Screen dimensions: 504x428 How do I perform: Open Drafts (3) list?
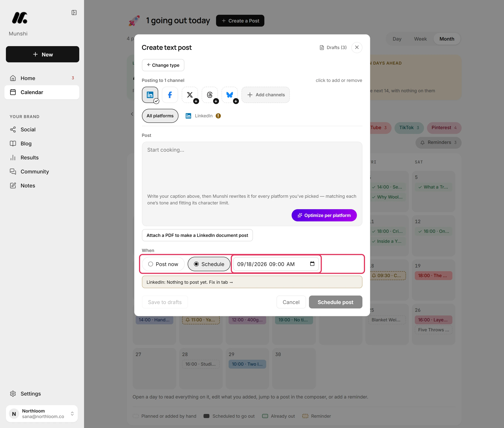[x=333, y=48]
